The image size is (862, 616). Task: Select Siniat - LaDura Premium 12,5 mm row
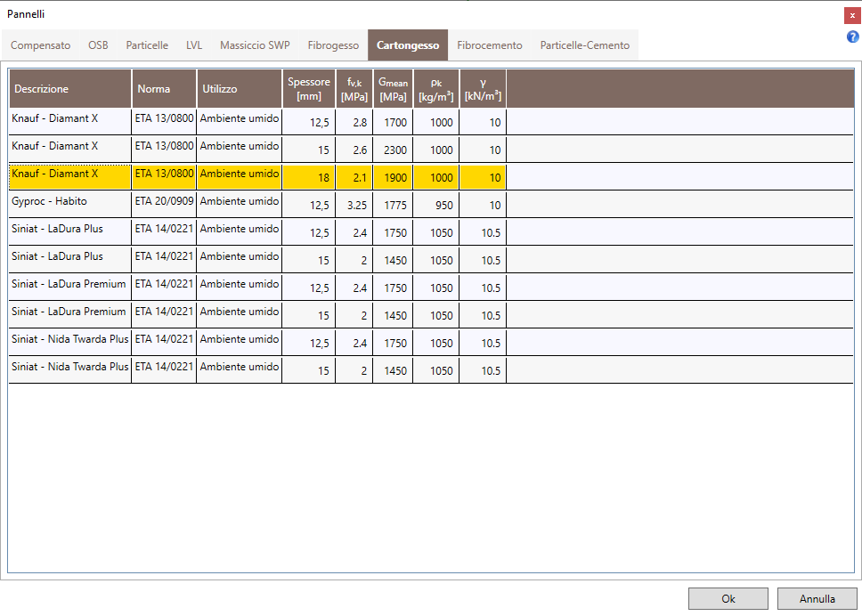point(431,287)
